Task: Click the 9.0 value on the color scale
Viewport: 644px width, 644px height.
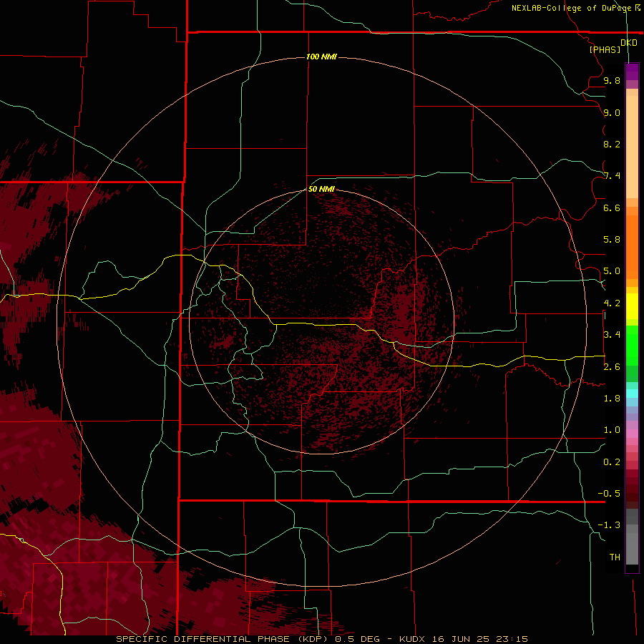Action: point(612,112)
